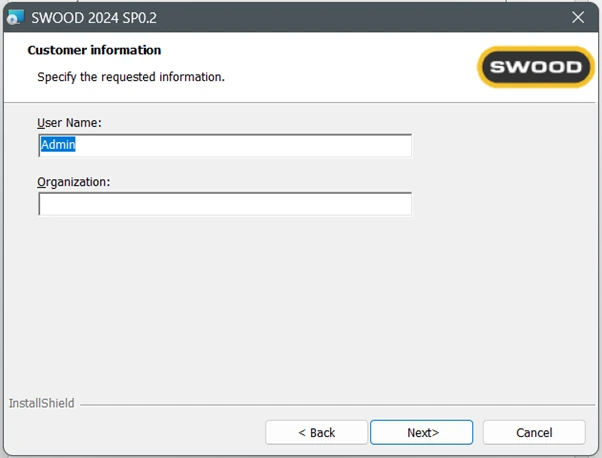Click the InstallShield label

41,403
